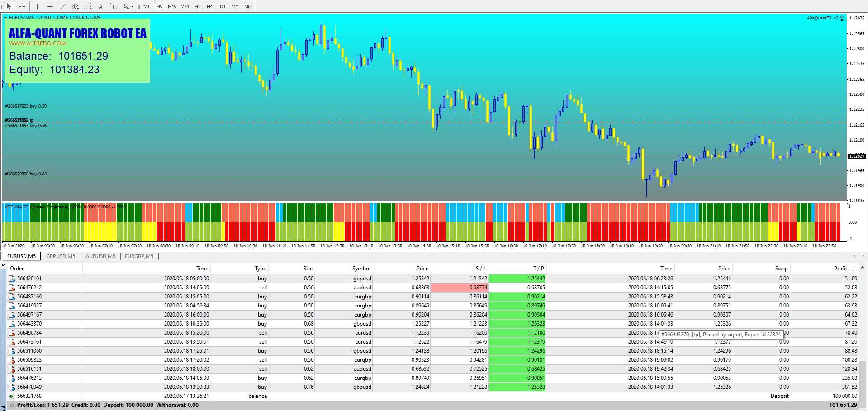Switch chart to M15 timeframe
868x411 pixels.
pos(172,6)
